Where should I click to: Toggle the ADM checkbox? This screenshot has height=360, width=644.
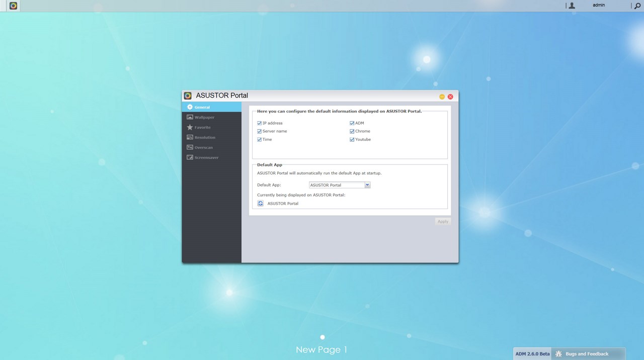coord(352,123)
